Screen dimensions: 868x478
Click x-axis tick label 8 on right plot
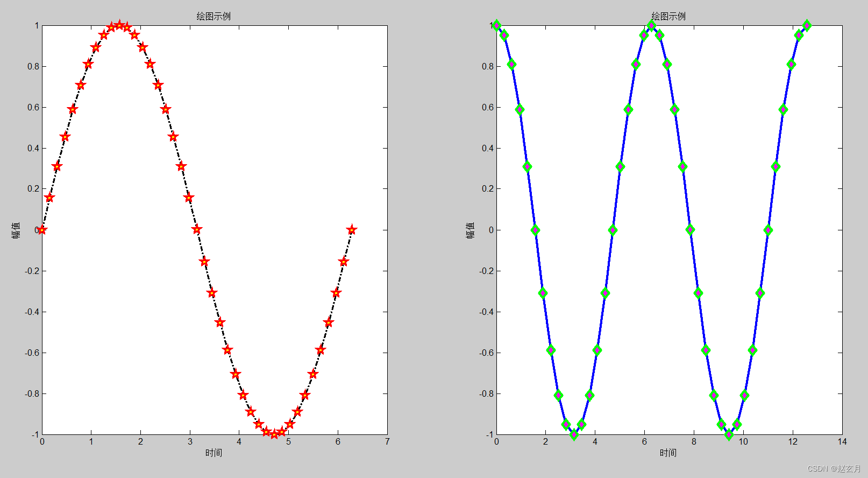(694, 441)
